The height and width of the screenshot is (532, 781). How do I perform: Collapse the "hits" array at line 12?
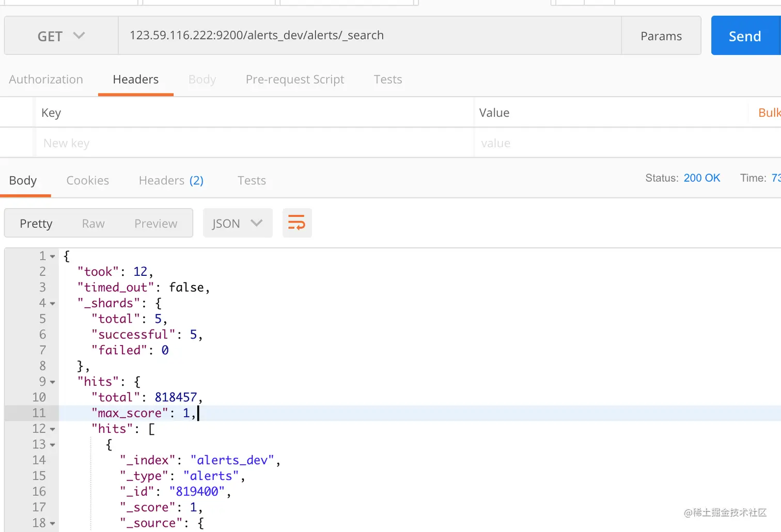[53, 429]
